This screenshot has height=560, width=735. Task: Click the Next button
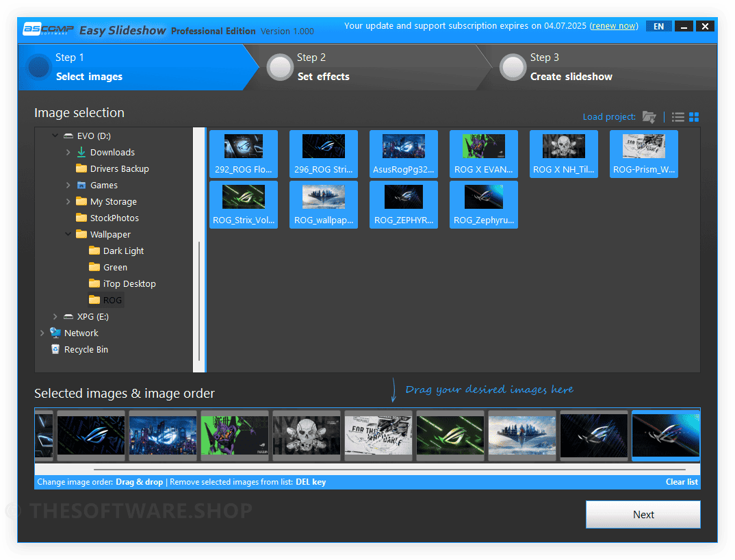coord(643,515)
